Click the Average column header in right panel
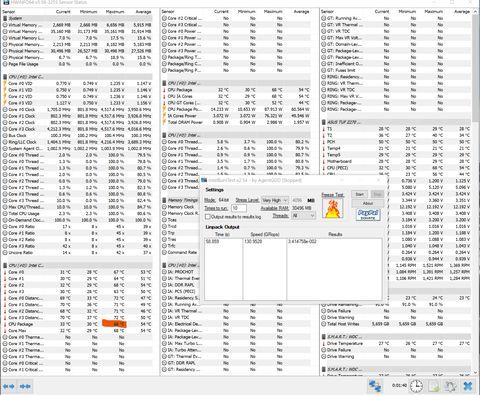The height and width of the screenshot is (395, 480). (x=462, y=12)
